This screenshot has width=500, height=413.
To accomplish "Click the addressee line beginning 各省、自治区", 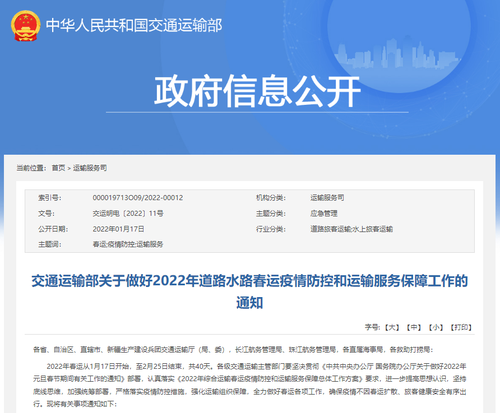I will [233, 350].
